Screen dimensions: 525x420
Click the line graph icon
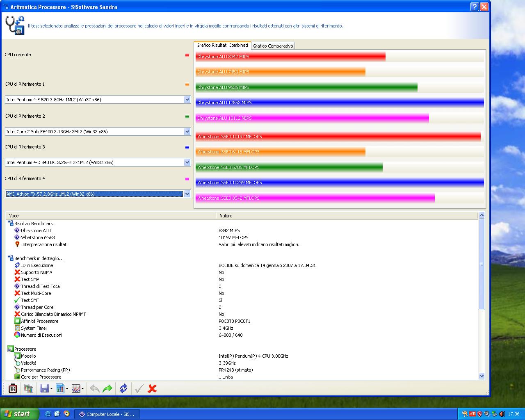point(76,388)
